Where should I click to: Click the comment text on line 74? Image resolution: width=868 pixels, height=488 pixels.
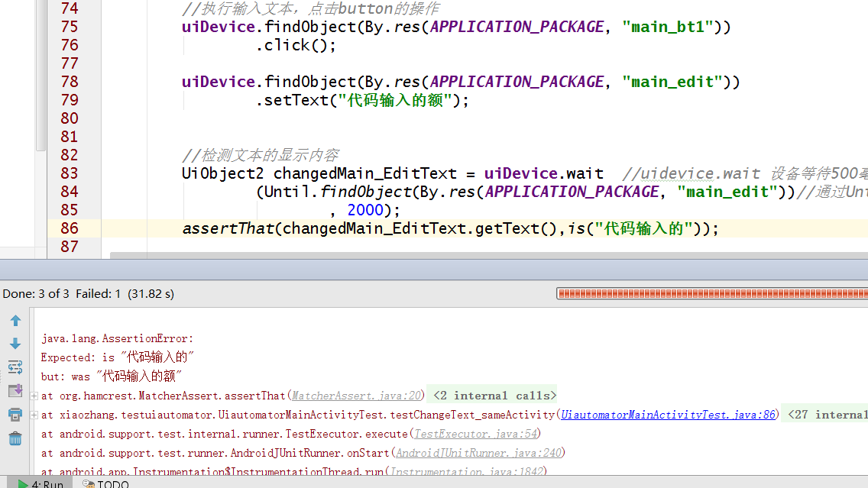310,9
